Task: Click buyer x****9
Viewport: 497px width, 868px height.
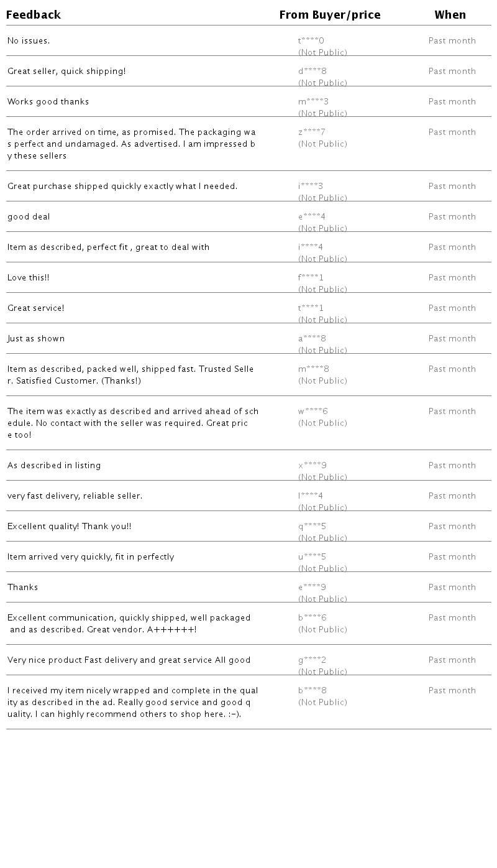Action: coord(312,466)
